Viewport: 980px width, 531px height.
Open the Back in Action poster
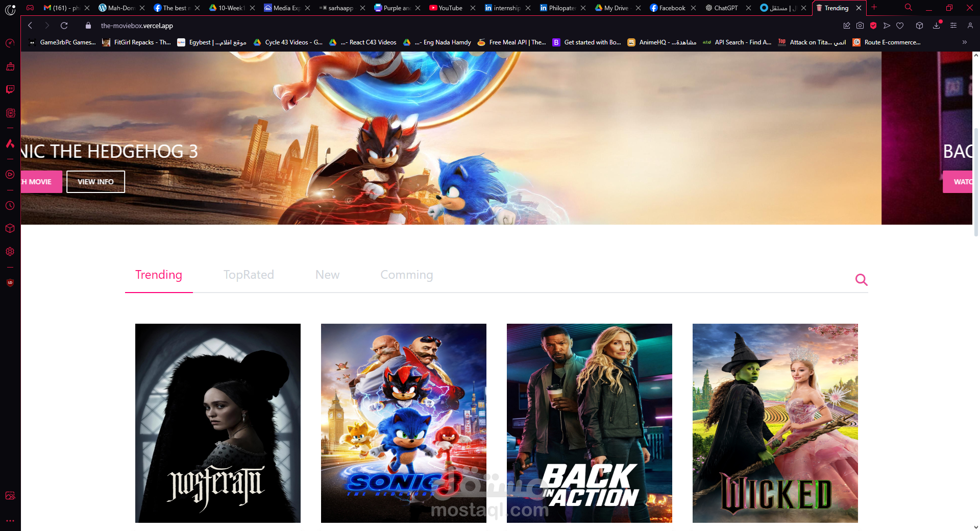coord(590,423)
